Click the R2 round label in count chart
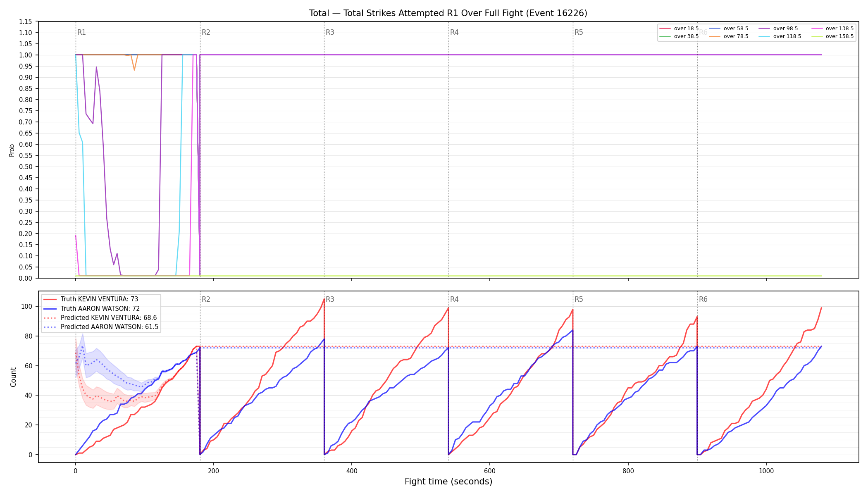 (x=206, y=299)
